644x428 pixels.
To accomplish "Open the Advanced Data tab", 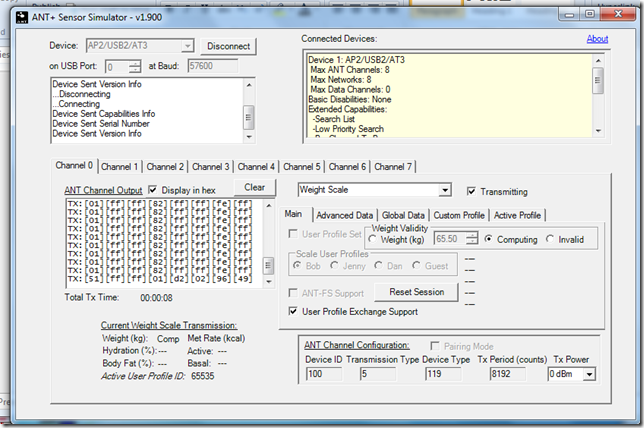I will (345, 215).
